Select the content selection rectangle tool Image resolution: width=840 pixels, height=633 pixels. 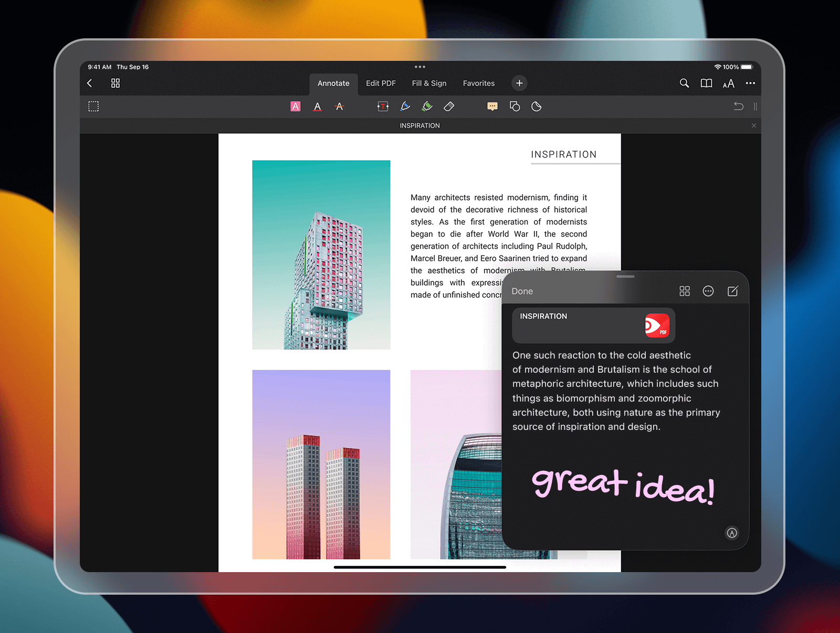pyautogui.click(x=93, y=107)
